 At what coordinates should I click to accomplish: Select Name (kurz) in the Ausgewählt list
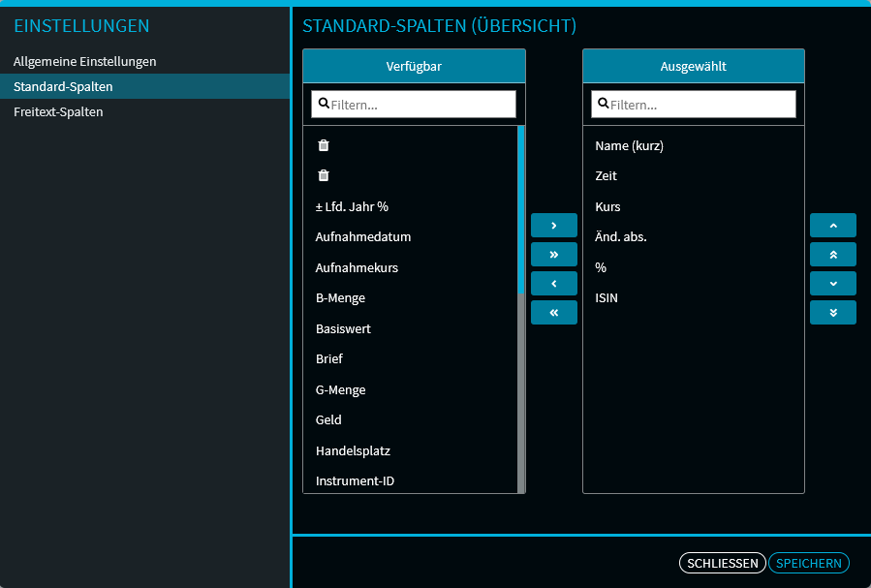629,145
